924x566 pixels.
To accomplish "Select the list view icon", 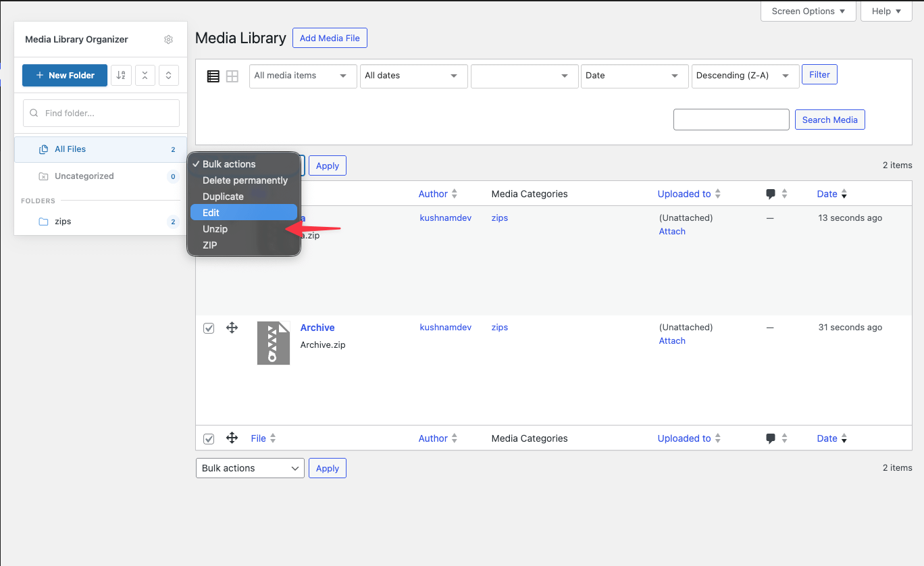I will click(213, 76).
